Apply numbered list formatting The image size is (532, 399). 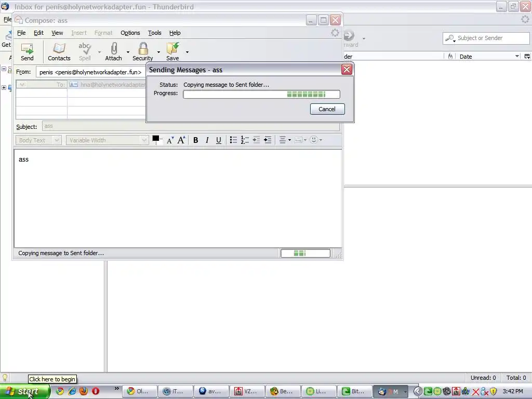tap(245, 140)
